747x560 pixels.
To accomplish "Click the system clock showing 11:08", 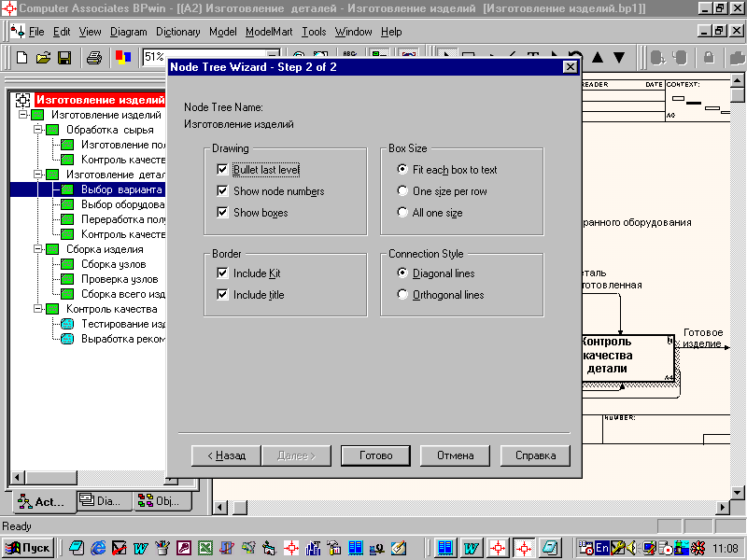I will tap(726, 549).
